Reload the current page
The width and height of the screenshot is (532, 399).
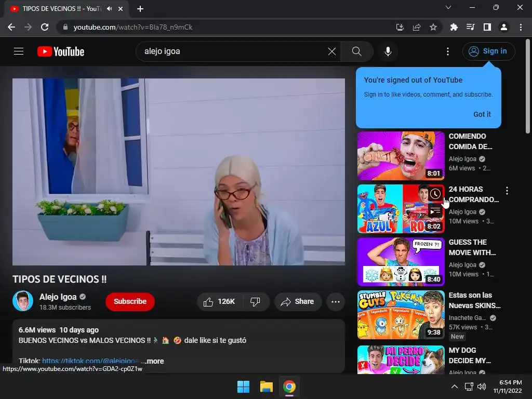(45, 27)
